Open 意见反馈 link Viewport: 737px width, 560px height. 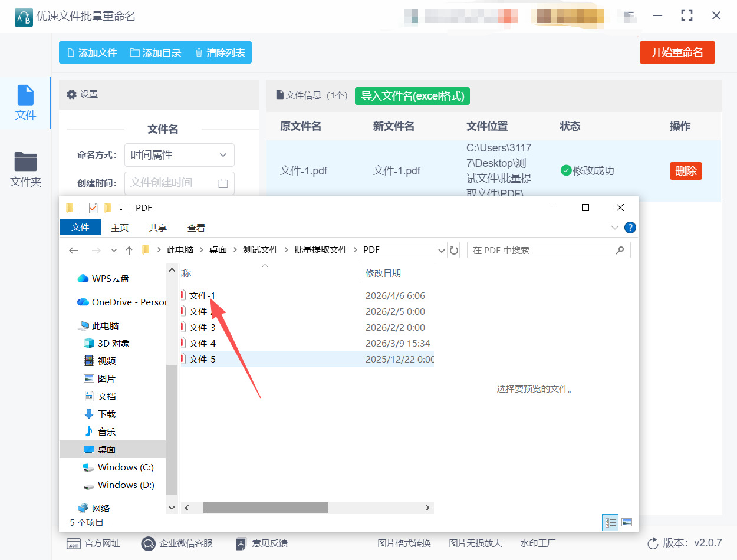click(x=262, y=543)
